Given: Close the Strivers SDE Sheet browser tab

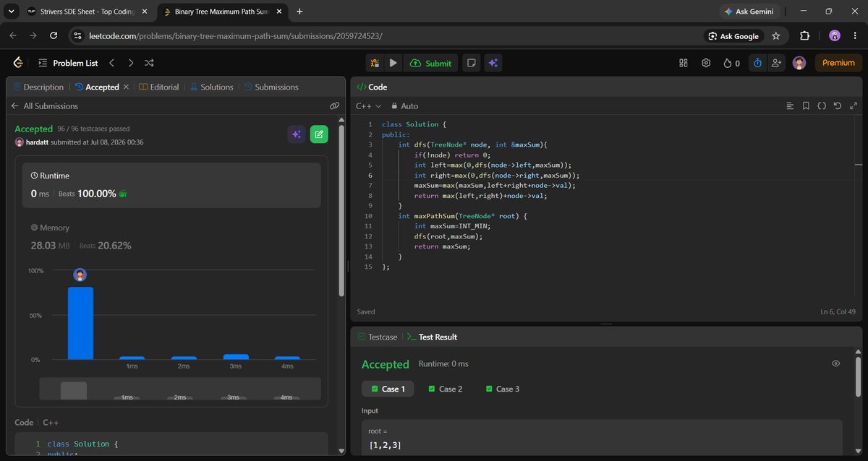Looking at the screenshot, I should click(145, 12).
